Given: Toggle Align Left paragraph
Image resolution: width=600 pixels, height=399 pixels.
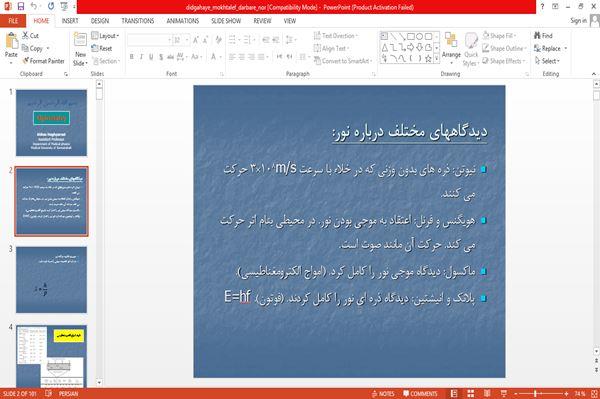Looking at the screenshot, I should [232, 57].
